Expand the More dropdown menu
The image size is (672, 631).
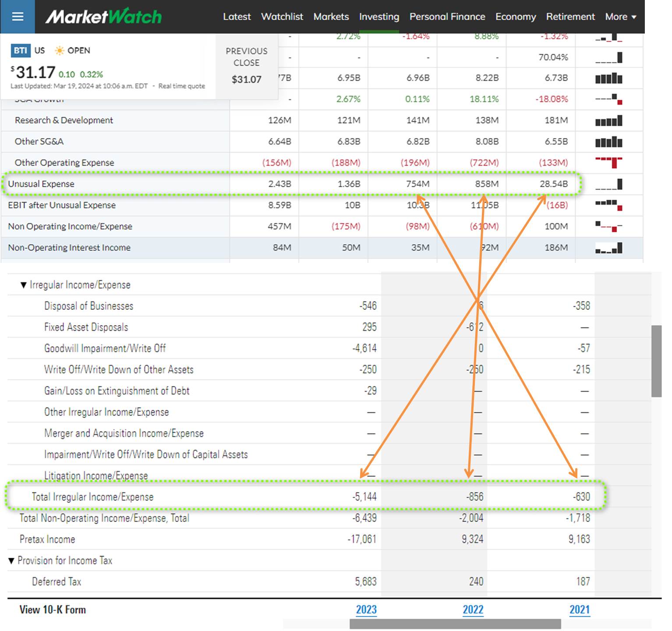click(x=620, y=17)
